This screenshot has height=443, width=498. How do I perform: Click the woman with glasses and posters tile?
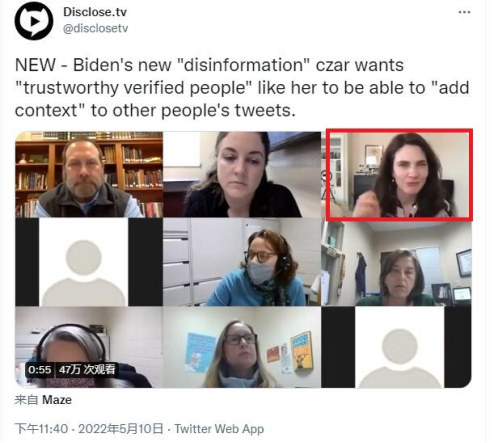point(242,347)
